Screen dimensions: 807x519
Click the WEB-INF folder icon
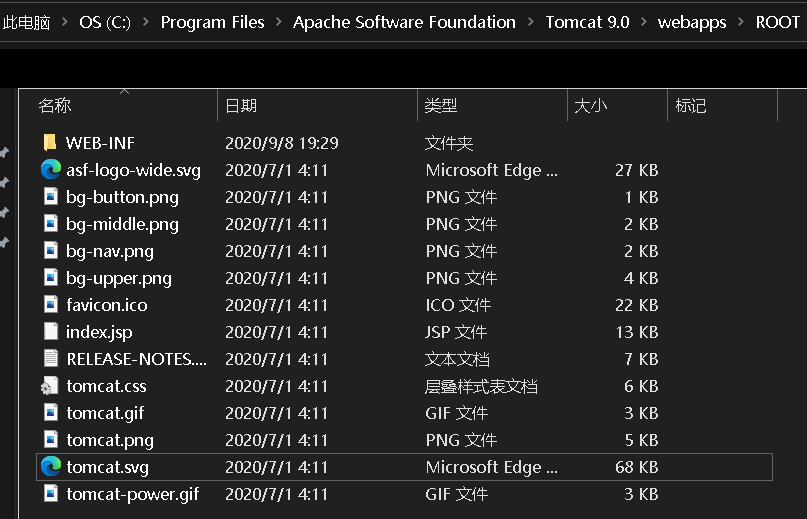tap(50, 143)
